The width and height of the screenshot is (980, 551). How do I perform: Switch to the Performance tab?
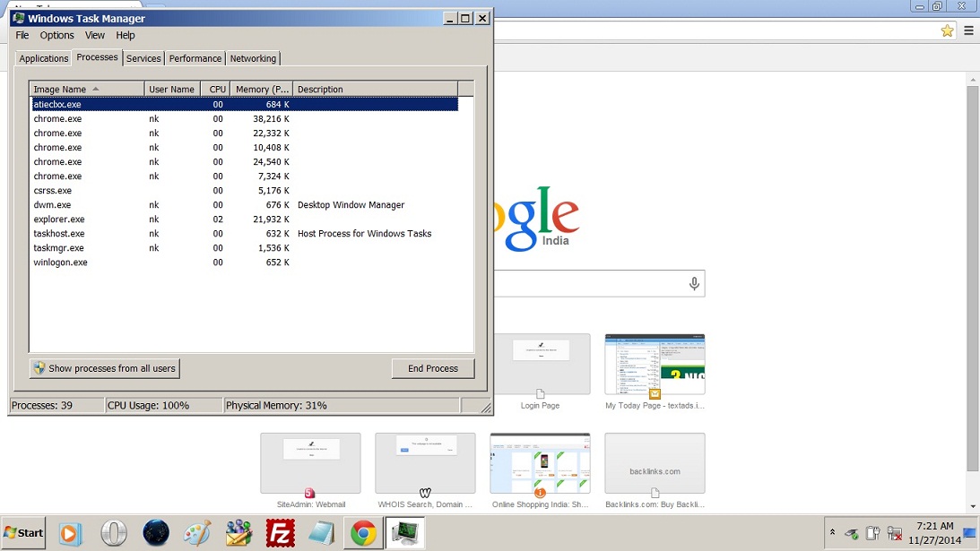click(x=195, y=58)
